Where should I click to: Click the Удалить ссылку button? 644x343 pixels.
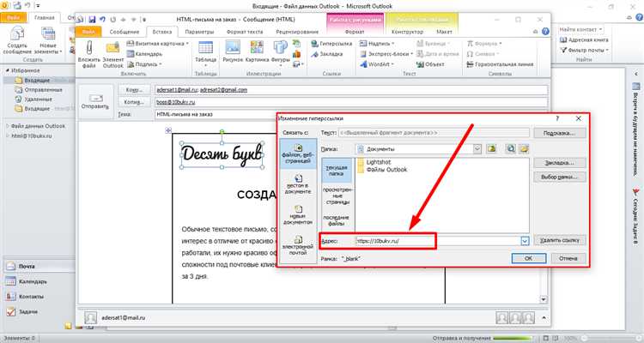point(559,240)
